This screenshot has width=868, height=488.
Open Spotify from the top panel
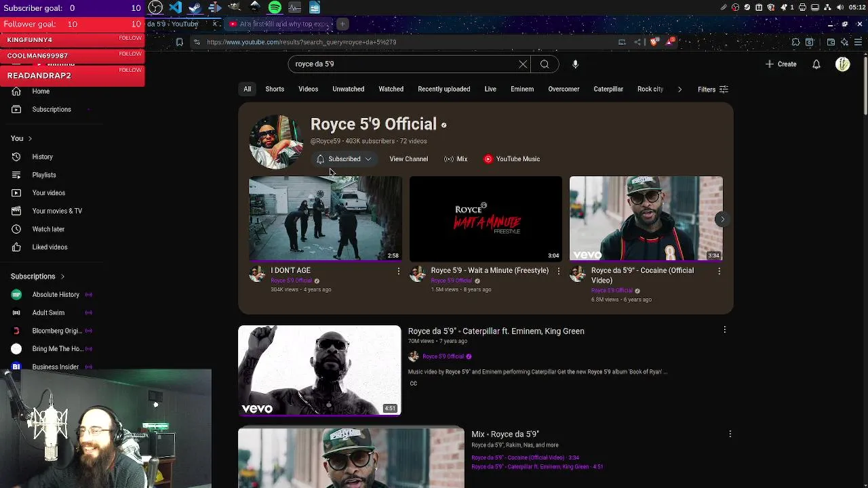[x=275, y=7]
